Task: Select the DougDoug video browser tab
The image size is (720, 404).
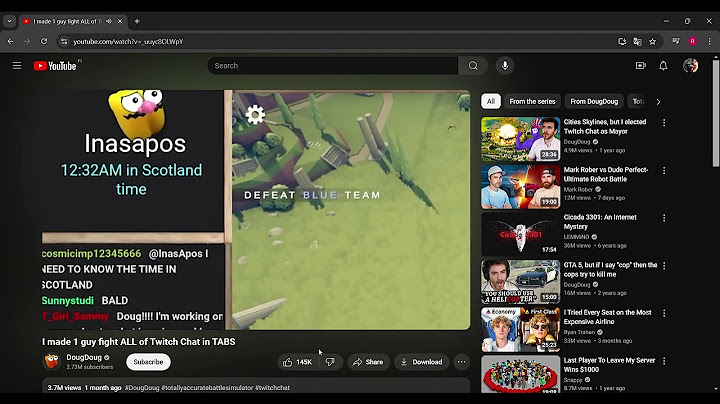Action: click(x=73, y=21)
